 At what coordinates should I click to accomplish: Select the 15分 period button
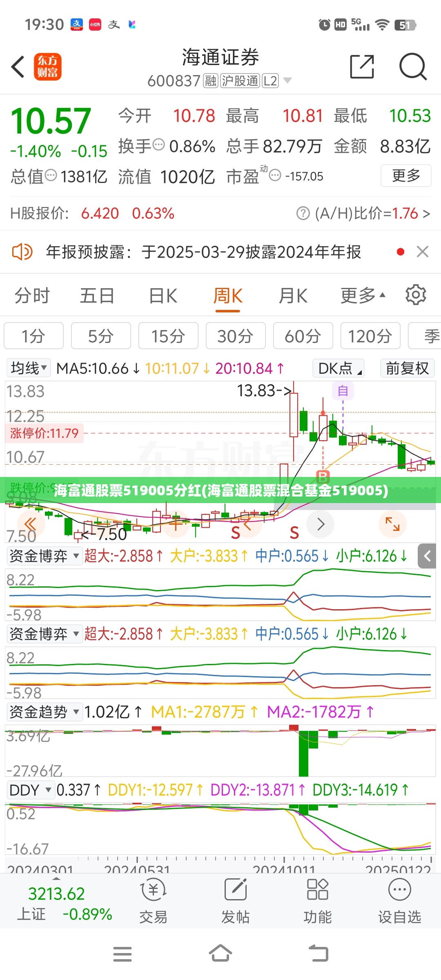click(168, 336)
